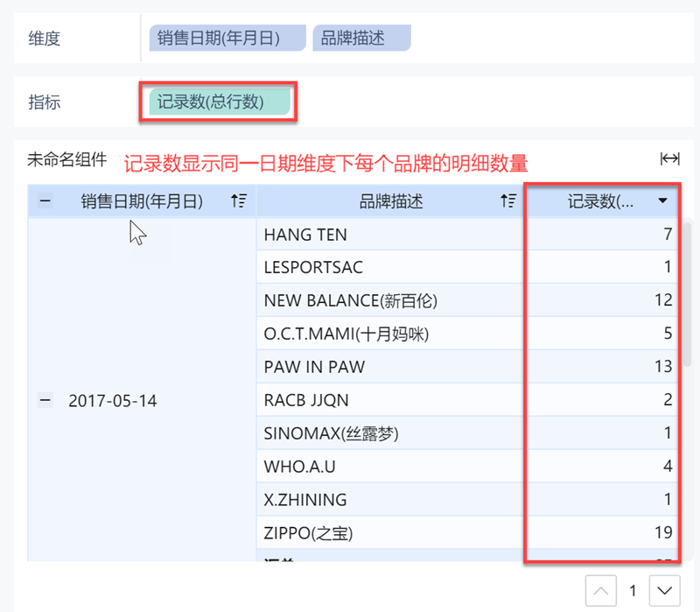Click the vertical scrollbar of the table
The width and height of the screenshot is (700, 612).
click(x=688, y=295)
